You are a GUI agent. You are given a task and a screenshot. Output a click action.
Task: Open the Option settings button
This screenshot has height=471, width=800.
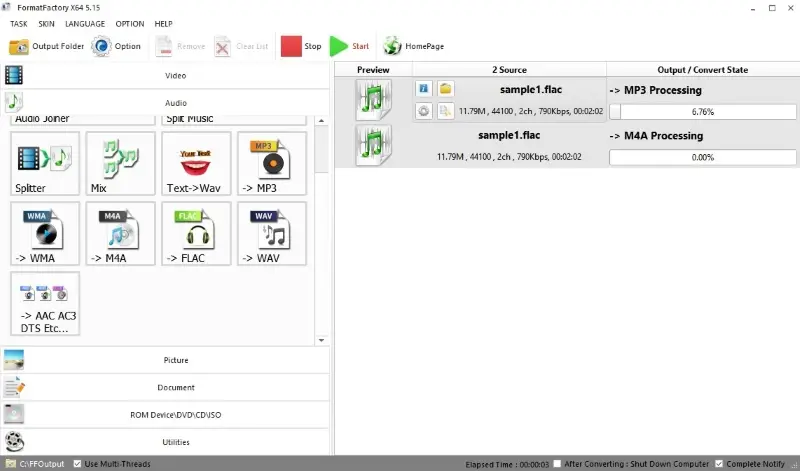coord(116,46)
